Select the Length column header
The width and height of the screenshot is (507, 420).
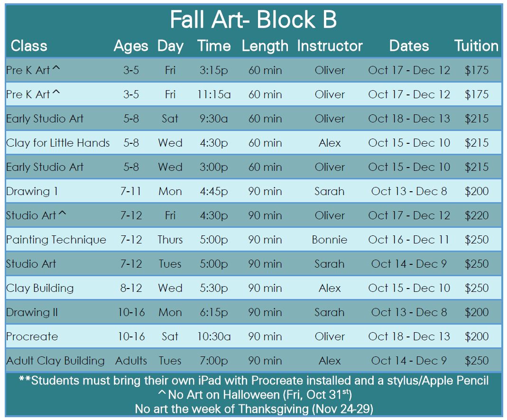tap(265, 46)
